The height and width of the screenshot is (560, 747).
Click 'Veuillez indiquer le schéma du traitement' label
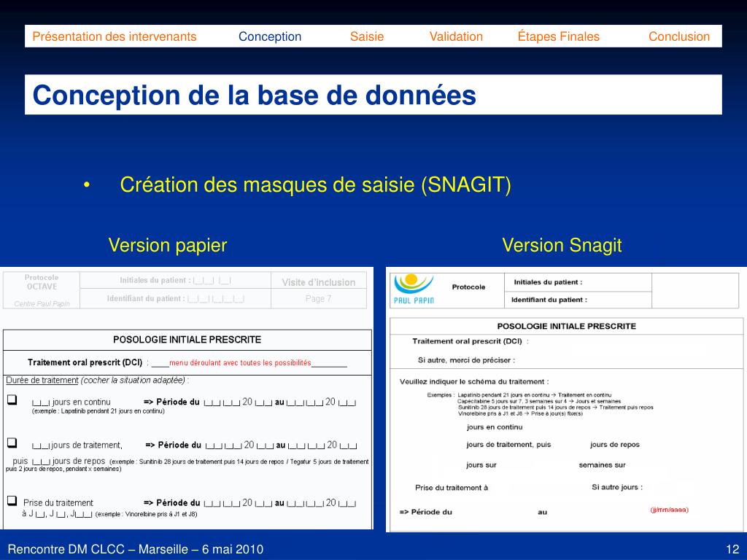474,382
